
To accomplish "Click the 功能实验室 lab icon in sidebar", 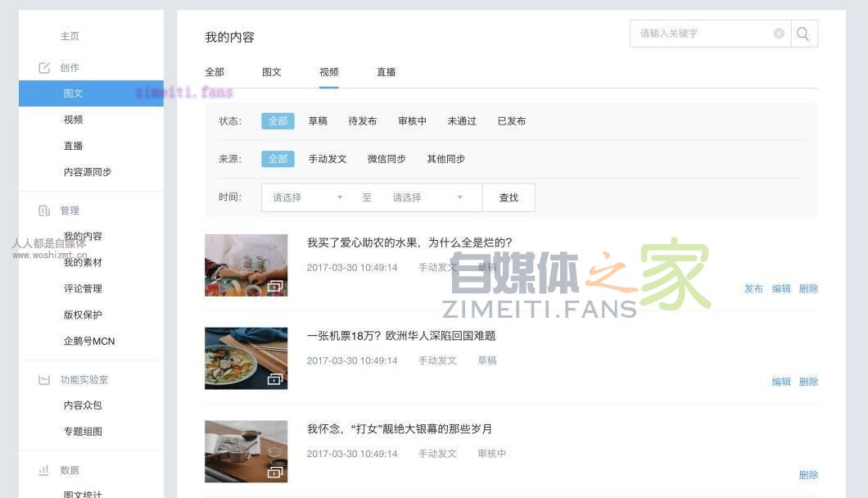I will tap(43, 378).
